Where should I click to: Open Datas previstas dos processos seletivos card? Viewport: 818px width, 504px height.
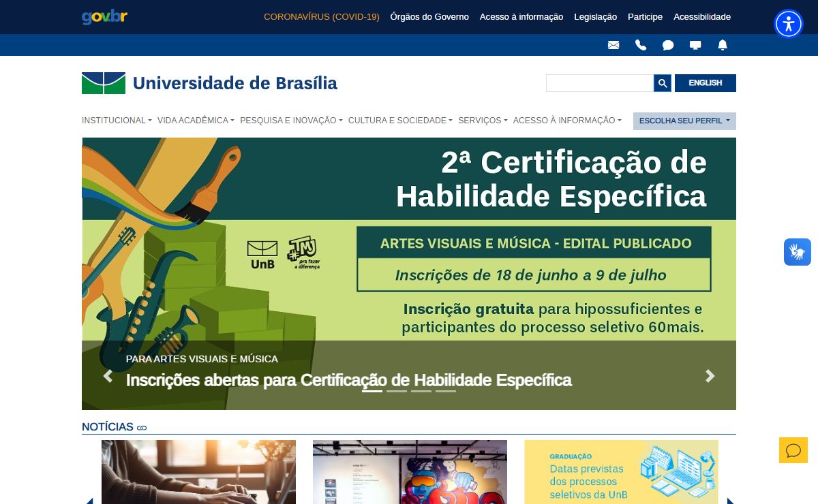[621, 472]
